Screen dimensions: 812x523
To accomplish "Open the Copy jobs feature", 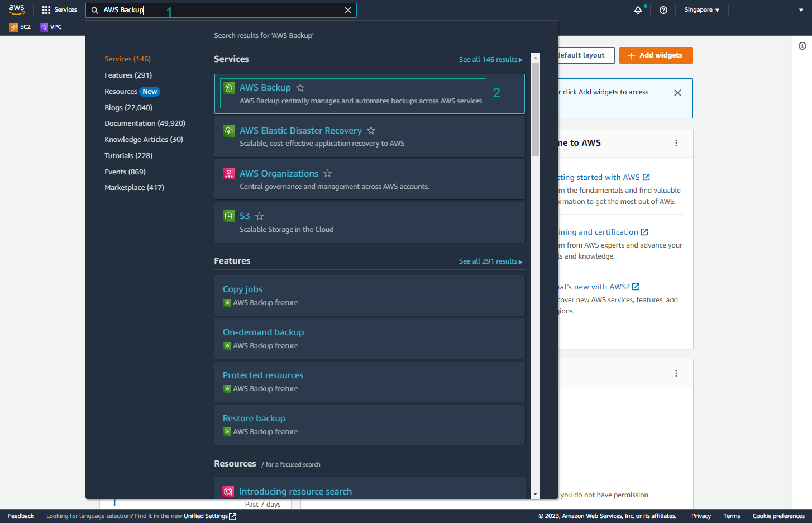I will point(242,289).
